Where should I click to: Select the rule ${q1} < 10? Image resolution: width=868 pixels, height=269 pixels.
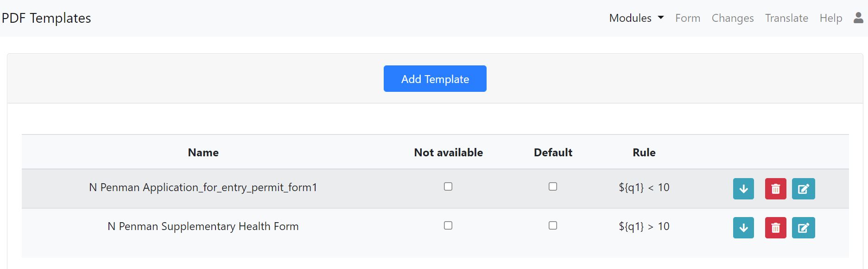pyautogui.click(x=644, y=188)
